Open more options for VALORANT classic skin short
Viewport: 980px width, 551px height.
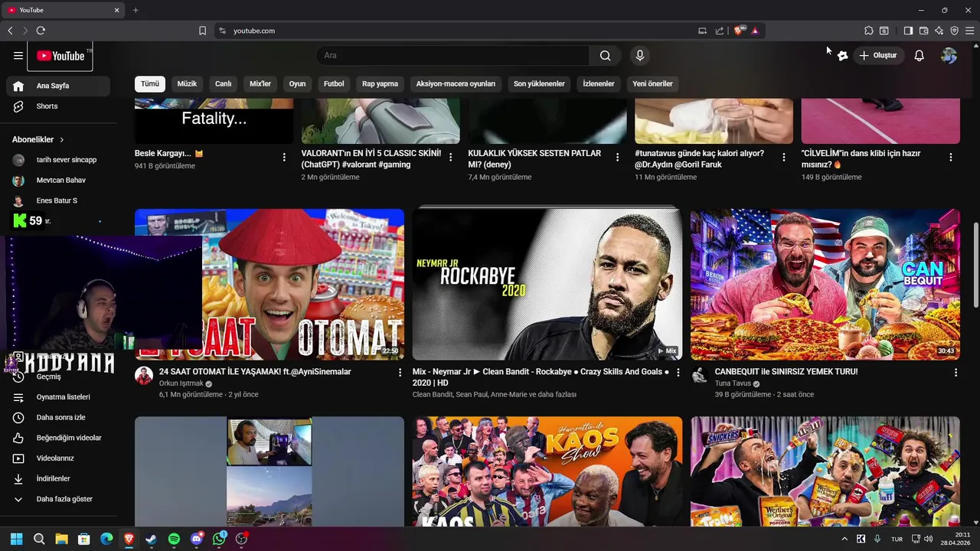(450, 157)
